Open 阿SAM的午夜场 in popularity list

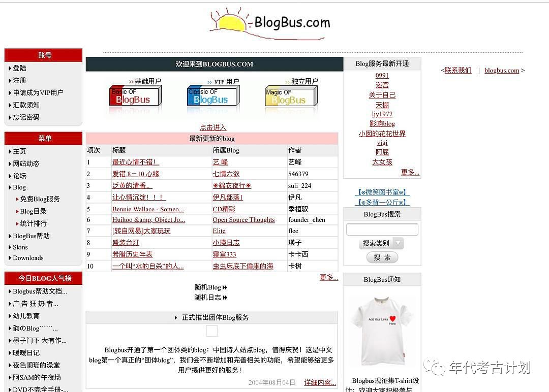[37, 377]
